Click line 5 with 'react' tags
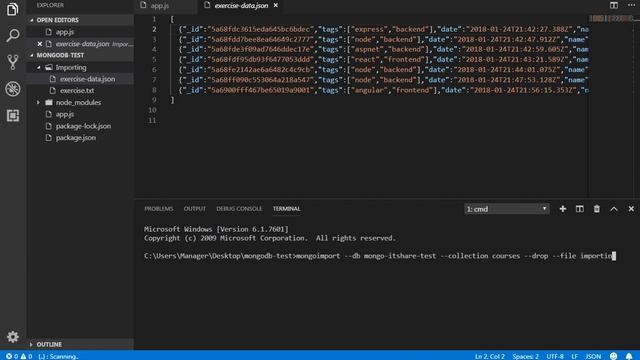 point(383,60)
